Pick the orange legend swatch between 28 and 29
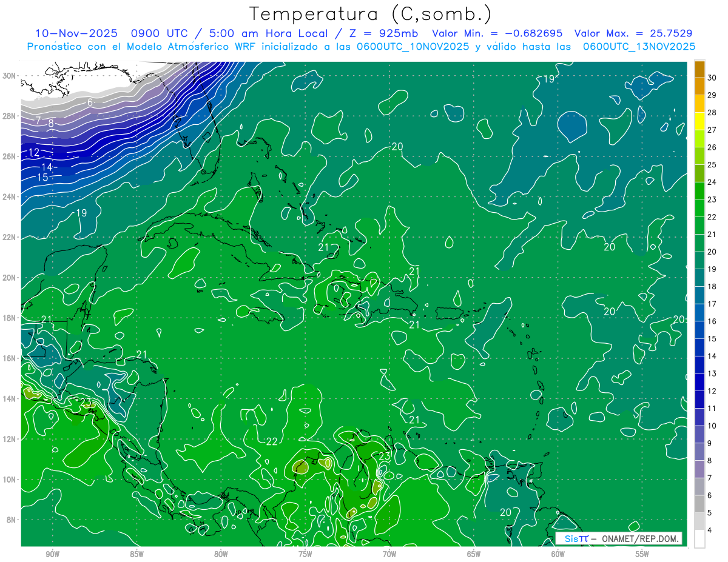The width and height of the screenshot is (728, 562). [699, 104]
